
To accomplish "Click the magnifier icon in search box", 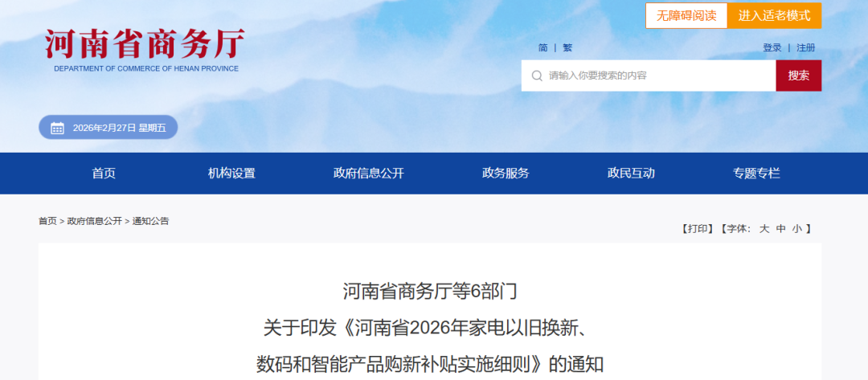I will click(x=536, y=76).
